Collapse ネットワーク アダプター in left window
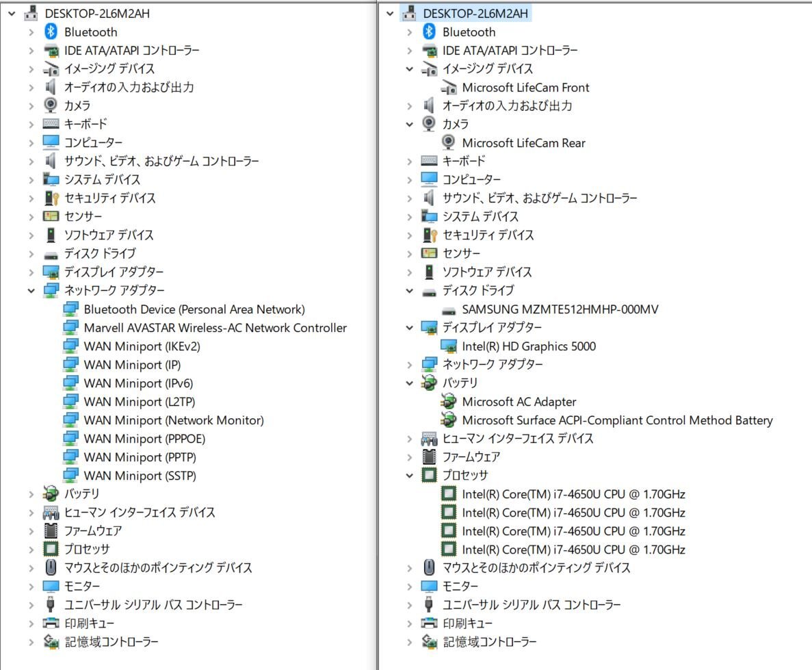The image size is (812, 670). click(31, 291)
